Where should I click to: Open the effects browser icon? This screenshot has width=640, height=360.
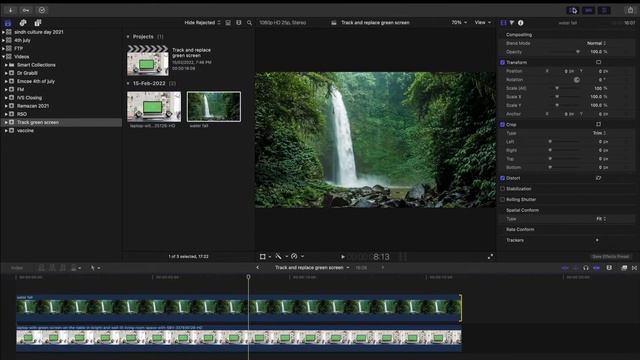(x=624, y=268)
